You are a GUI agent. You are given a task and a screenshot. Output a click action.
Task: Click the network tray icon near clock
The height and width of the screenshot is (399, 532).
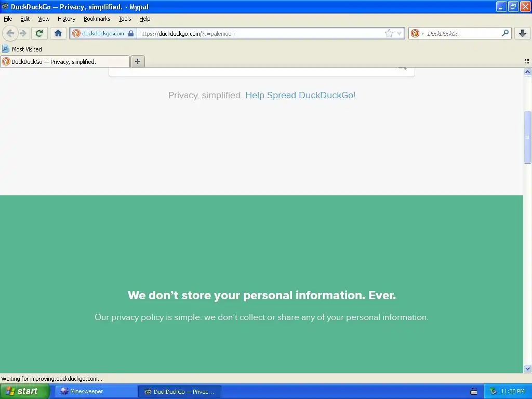(493, 391)
